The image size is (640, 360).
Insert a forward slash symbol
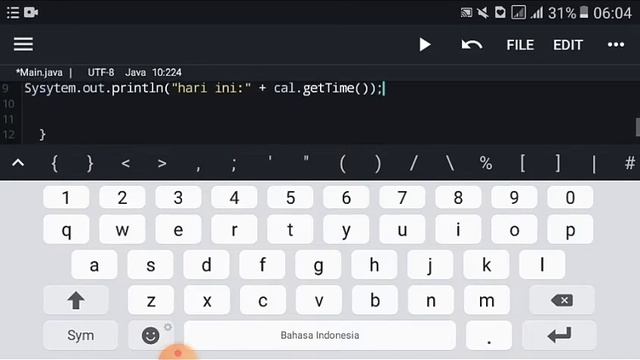pyautogui.click(x=413, y=164)
